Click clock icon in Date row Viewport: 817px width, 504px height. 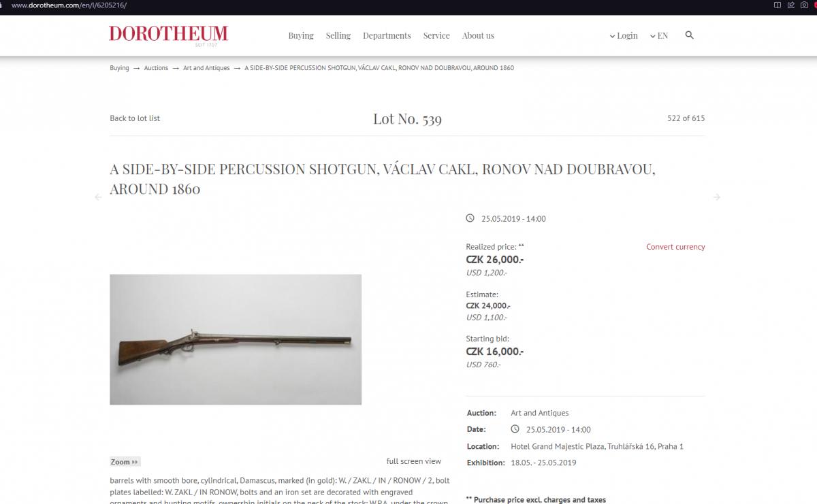point(515,429)
